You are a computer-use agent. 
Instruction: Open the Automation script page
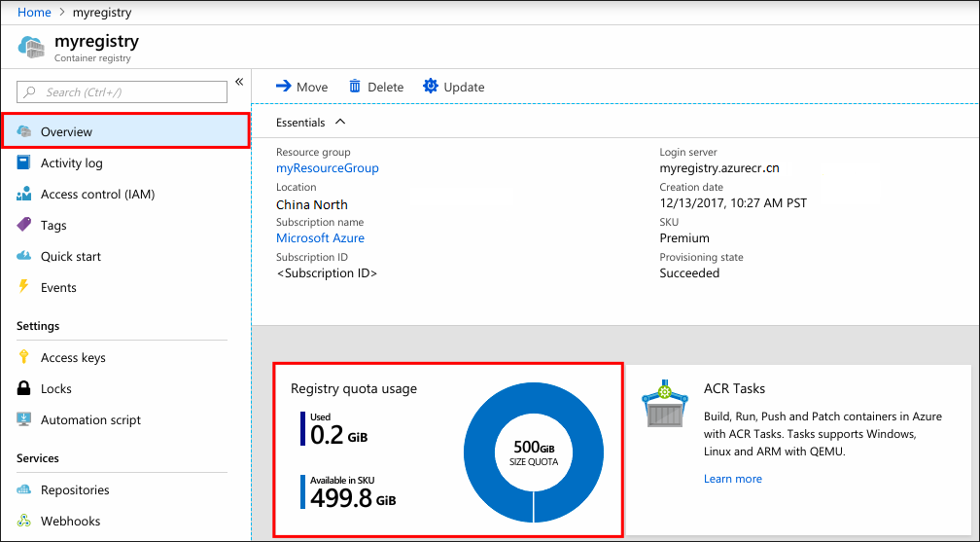[x=90, y=420]
